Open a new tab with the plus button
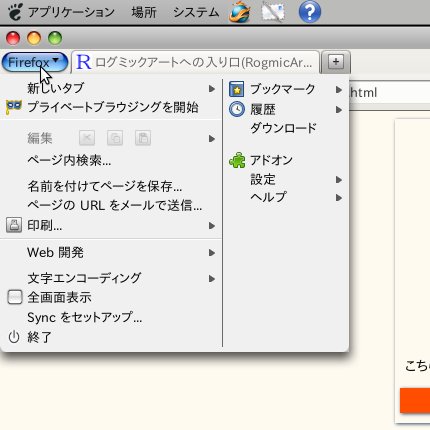Viewport: 430px width, 430px height. click(x=336, y=62)
